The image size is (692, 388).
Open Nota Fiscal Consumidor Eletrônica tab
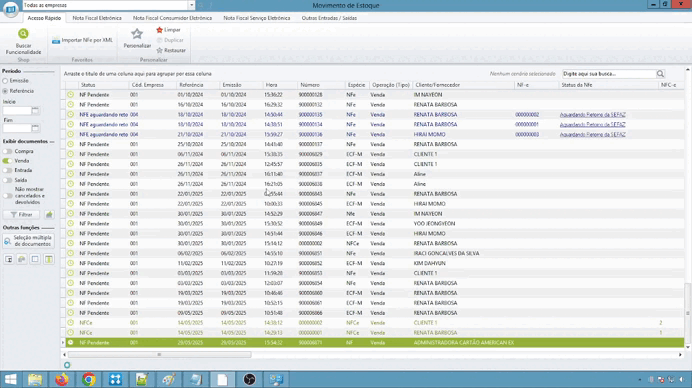click(x=173, y=18)
